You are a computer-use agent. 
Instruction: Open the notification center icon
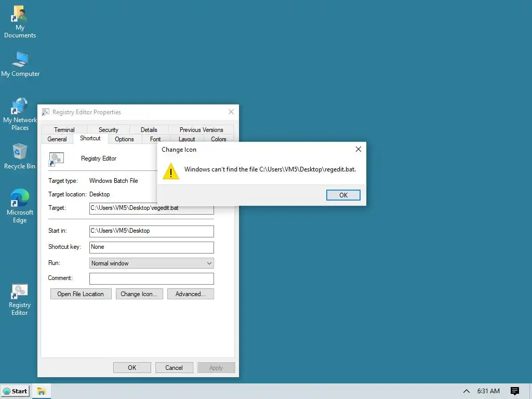click(x=515, y=391)
